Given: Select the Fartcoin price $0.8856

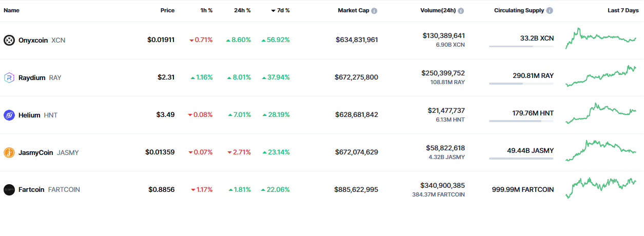Looking at the screenshot, I should tap(162, 190).
